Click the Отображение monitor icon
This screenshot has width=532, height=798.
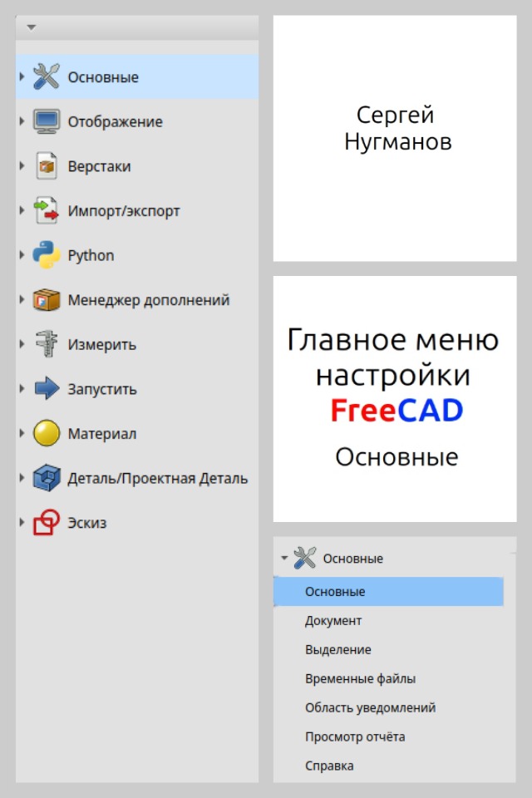click(x=47, y=121)
